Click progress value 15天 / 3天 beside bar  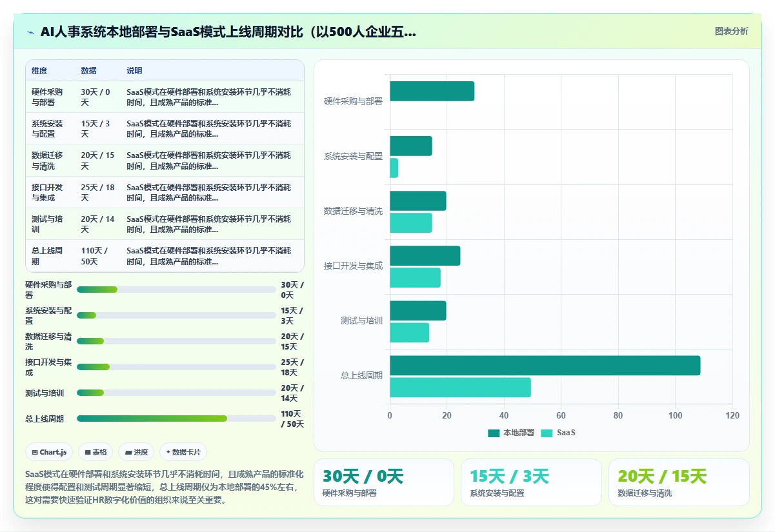292,315
